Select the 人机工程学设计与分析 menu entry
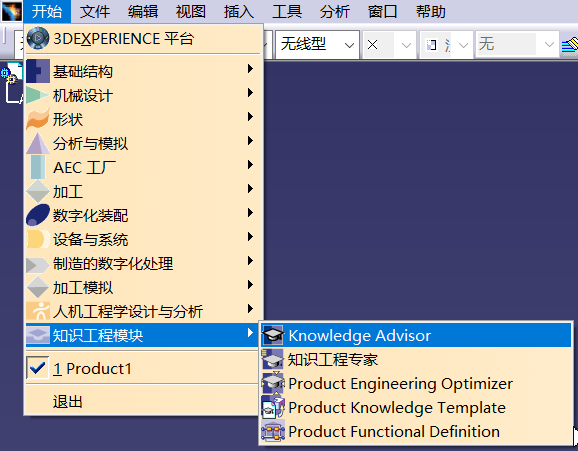The height and width of the screenshot is (451, 578). pyautogui.click(x=143, y=311)
